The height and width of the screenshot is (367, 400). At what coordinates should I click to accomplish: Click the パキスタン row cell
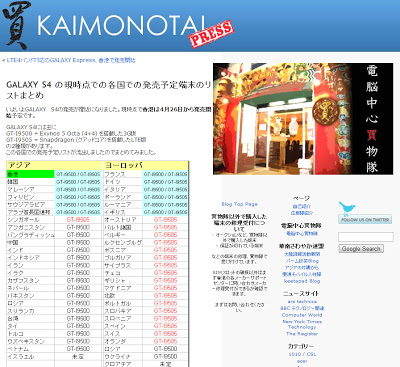(30, 296)
